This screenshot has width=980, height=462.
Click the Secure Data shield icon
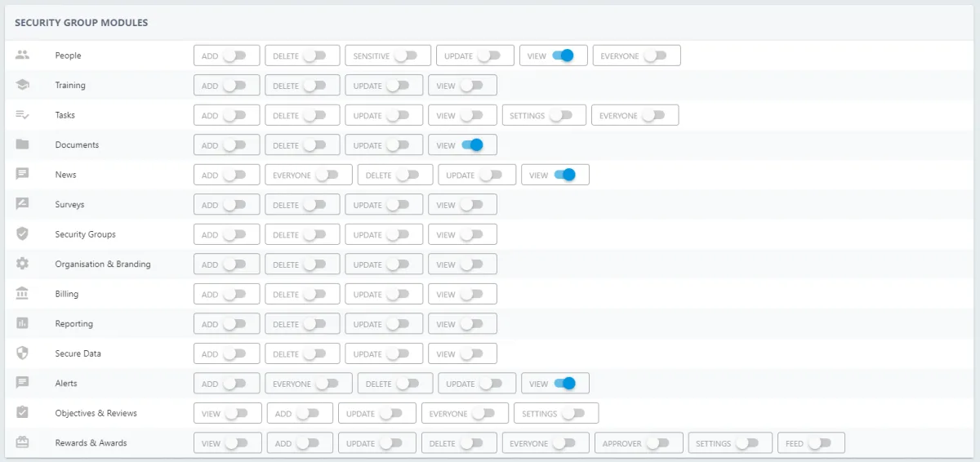[22, 353]
